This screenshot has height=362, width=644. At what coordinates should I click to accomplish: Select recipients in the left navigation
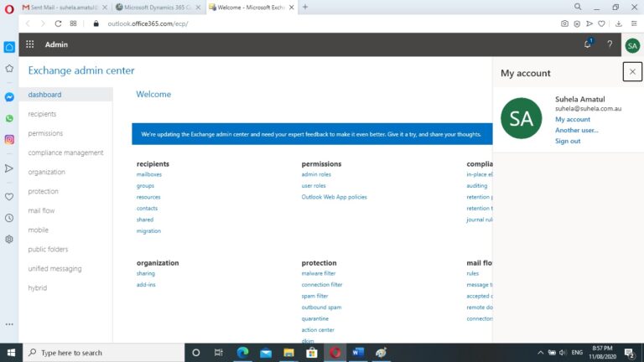pos(42,114)
